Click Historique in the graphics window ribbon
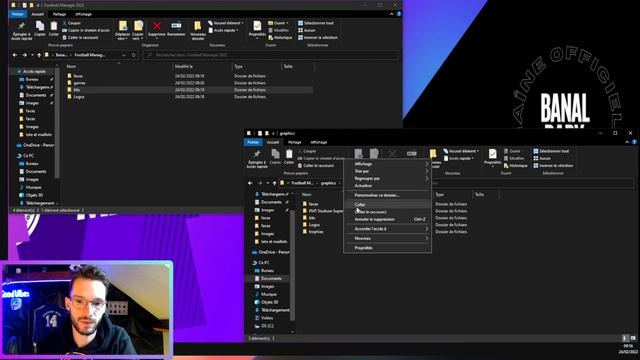The width and height of the screenshot is (640, 360). pyautogui.click(x=516, y=166)
